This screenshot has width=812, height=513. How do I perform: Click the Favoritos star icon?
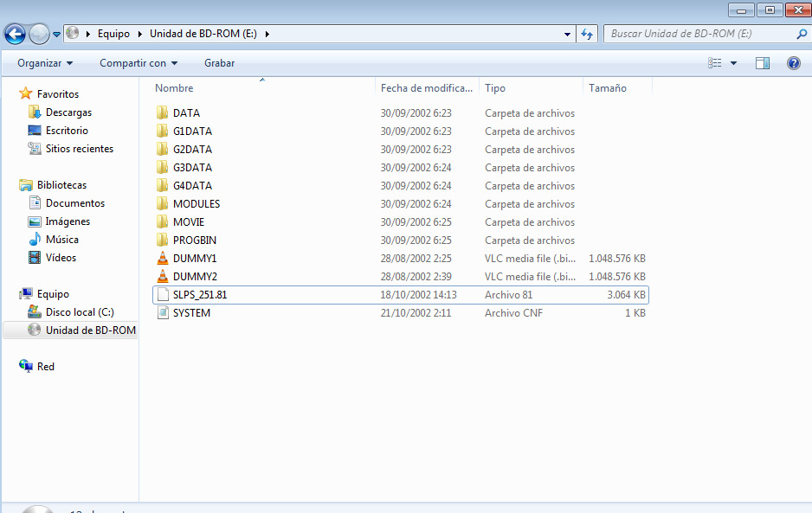(25, 93)
